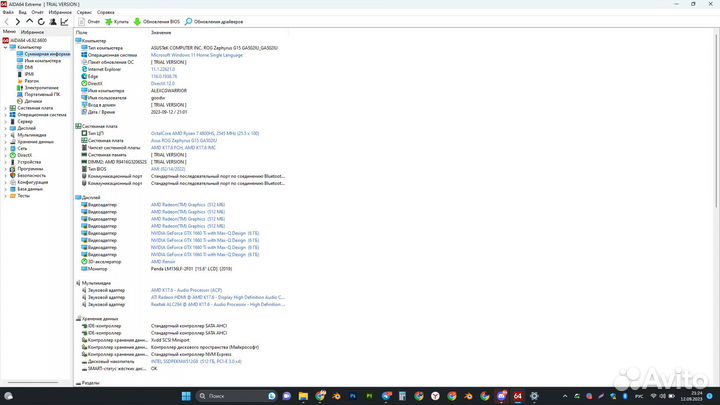This screenshot has height=405, width=720.
Task: Open the Asus ROG Zephyrus G15 motherboard link
Action: [184, 141]
